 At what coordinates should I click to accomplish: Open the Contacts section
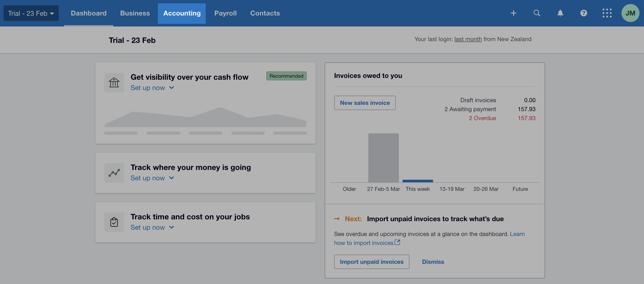265,13
